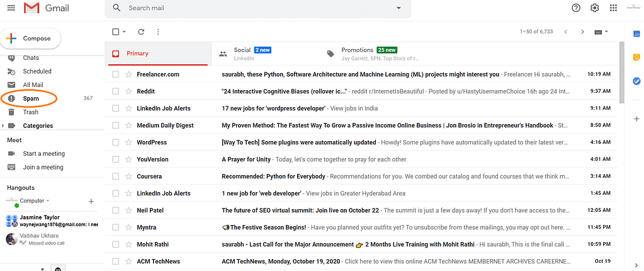This screenshot has width=644, height=271.
Task: Tick the Mohit Rathi email checkbox
Action: pyautogui.click(x=116, y=245)
